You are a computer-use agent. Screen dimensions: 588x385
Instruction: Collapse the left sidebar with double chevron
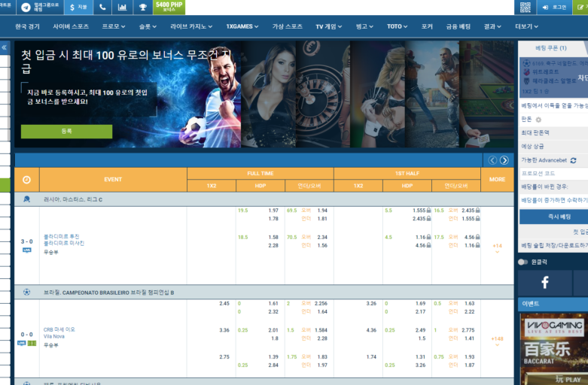point(5,47)
